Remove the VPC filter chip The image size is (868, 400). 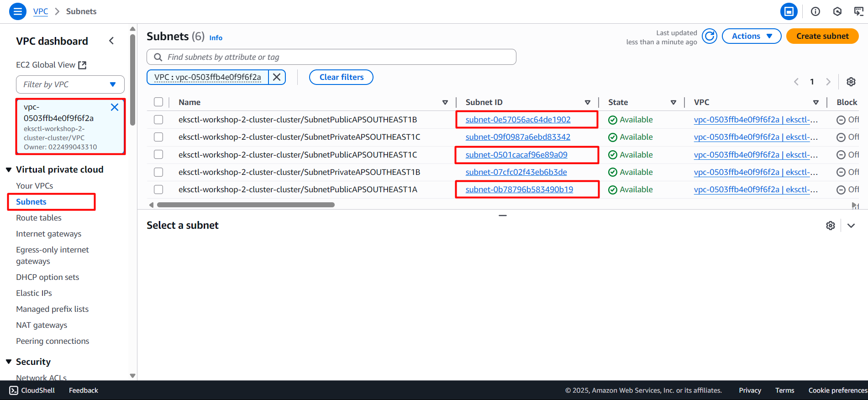click(x=277, y=77)
